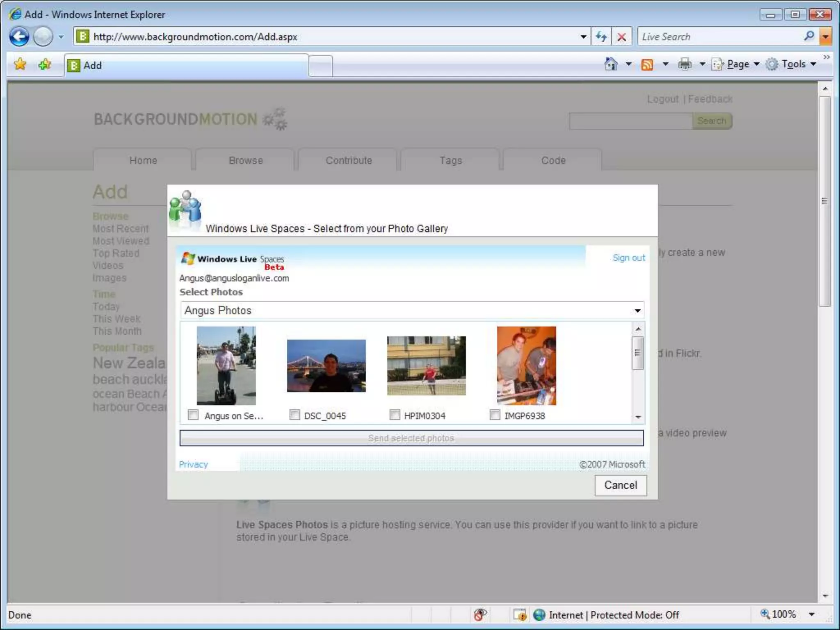The image size is (840, 630).
Task: Select the IMGP6938 photo thumbnail
Action: 526,365
